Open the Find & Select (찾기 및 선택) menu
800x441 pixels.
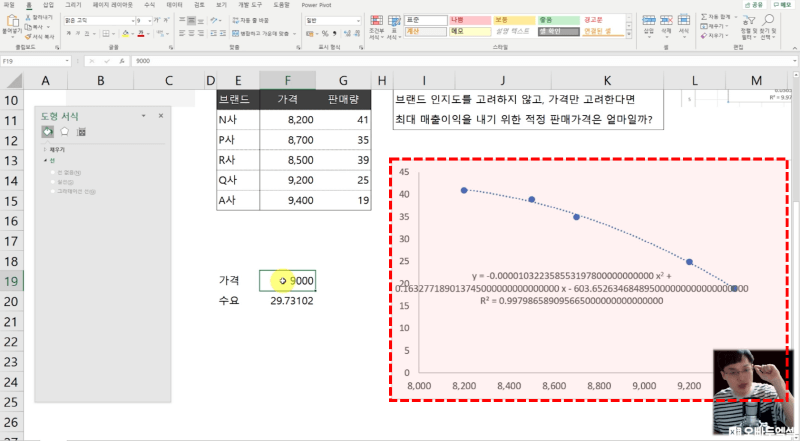click(x=768, y=27)
